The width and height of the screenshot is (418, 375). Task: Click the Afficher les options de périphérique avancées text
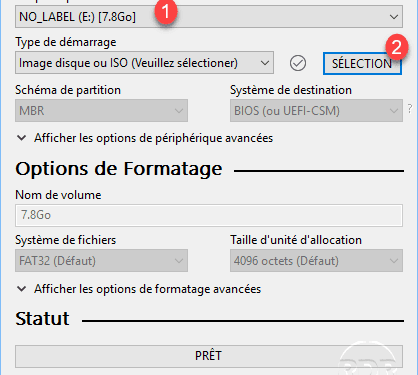point(153,138)
